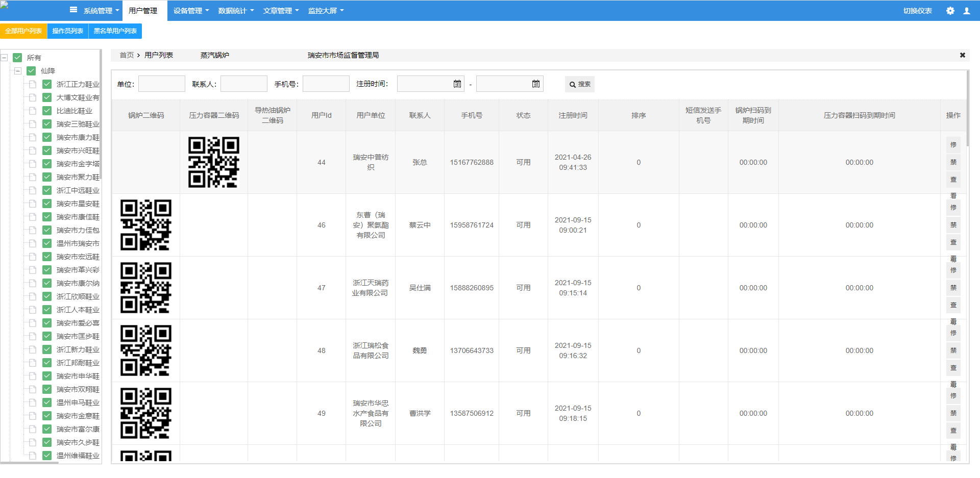This screenshot has height=478, width=980.
Task: Toggle checkbox for 温州维福鞋业
Action: tap(47, 456)
